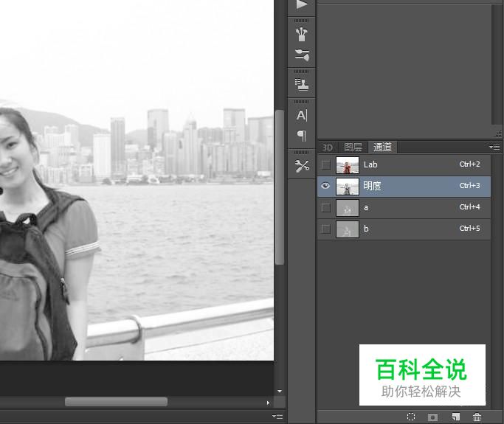Viewport: 504px width, 424px height.
Task: Click the vertical scrollbar down arrow
Action: pos(280,392)
